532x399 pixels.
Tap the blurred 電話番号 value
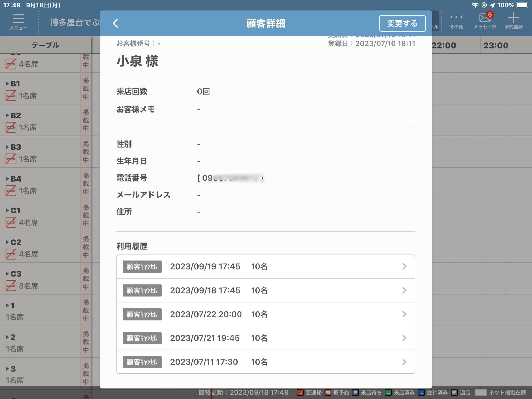coord(231,178)
